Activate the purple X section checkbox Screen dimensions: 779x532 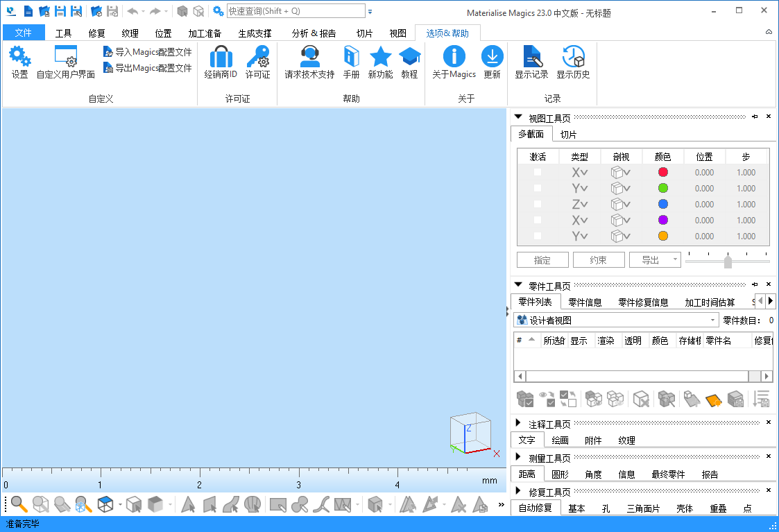(x=537, y=220)
